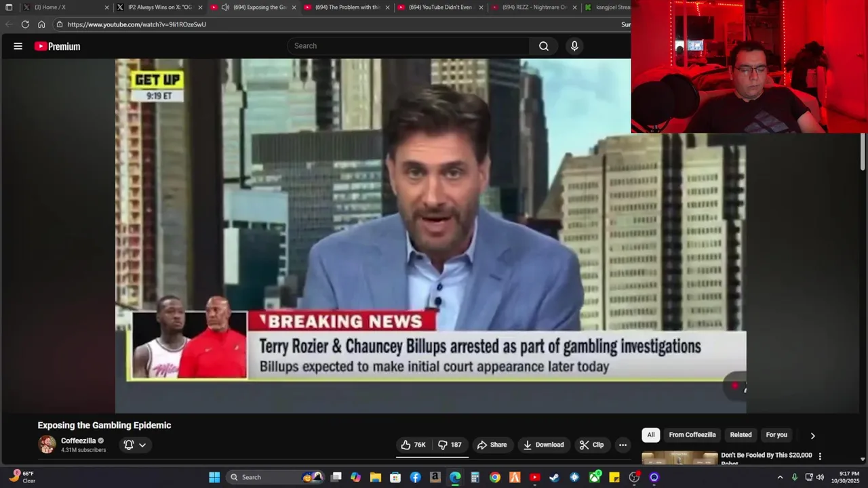This screenshot has height=488, width=868.
Task: Open Task View on the taskbar
Action: tap(336, 477)
